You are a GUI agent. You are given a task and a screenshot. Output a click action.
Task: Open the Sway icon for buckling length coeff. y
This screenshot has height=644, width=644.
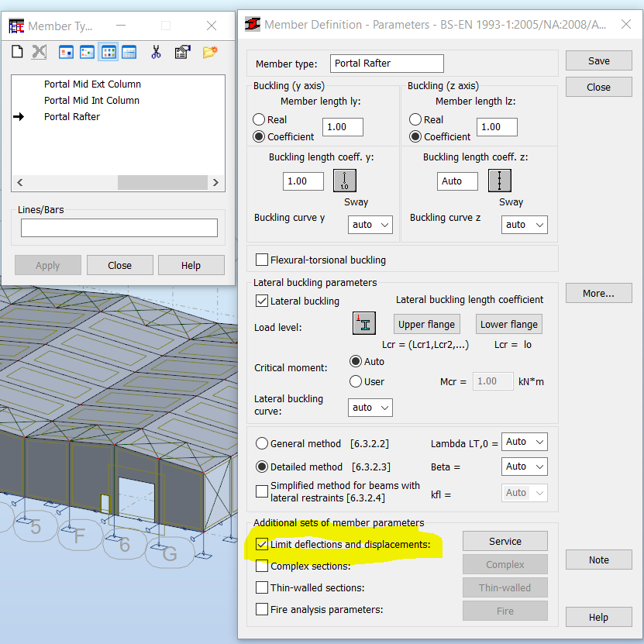click(x=344, y=180)
